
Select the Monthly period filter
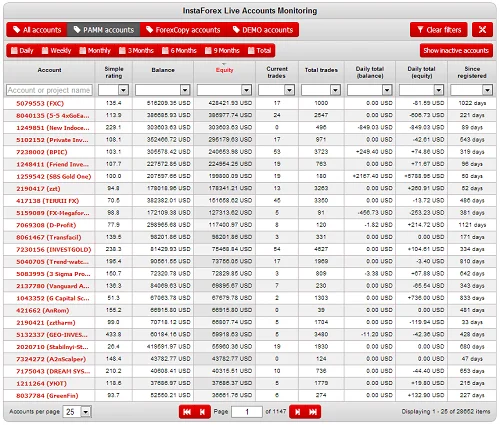(x=95, y=51)
